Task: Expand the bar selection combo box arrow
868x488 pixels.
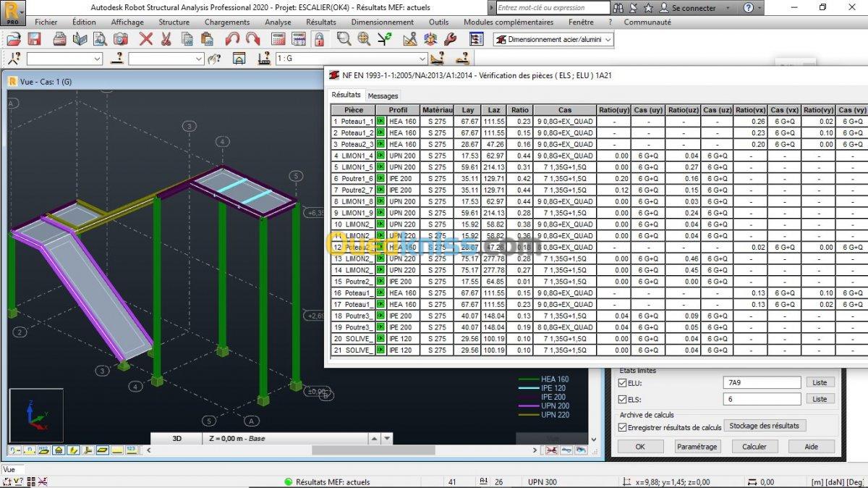Action: pyautogui.click(x=199, y=59)
